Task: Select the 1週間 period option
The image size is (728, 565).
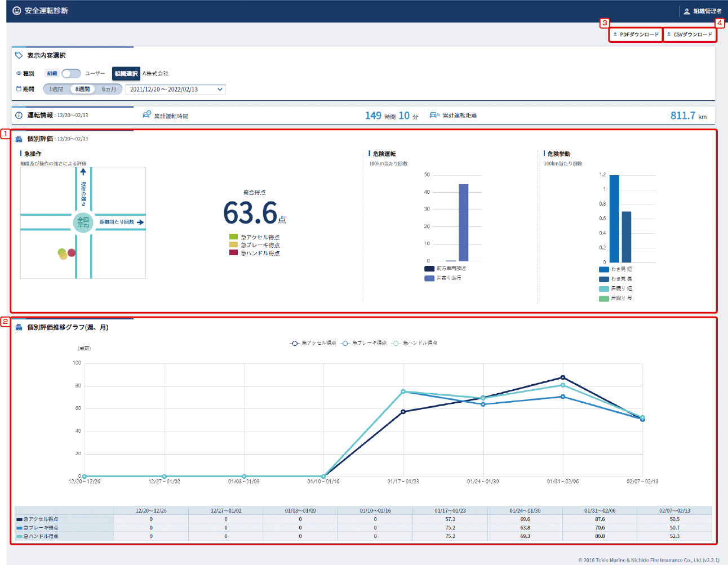Action: pyautogui.click(x=56, y=89)
